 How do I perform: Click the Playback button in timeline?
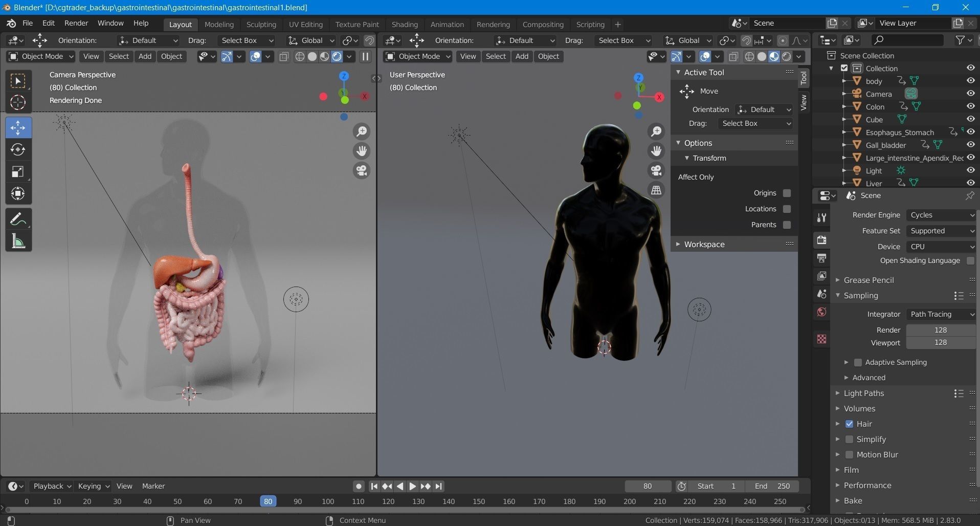(x=51, y=486)
